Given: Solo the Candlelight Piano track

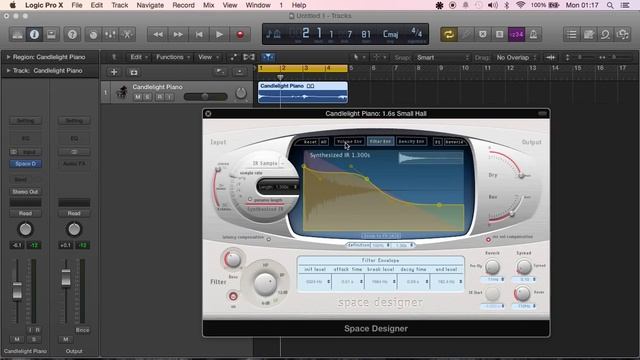Looking at the screenshot, I should (x=147, y=97).
